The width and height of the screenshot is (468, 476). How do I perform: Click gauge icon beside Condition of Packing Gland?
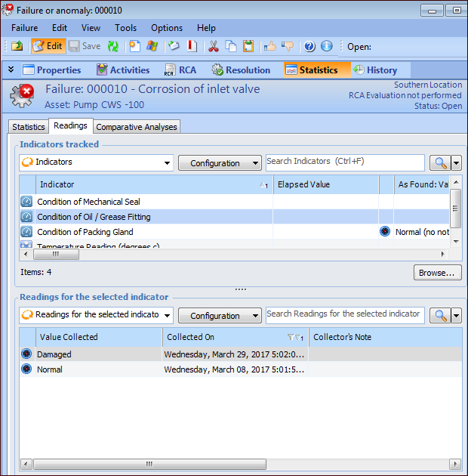click(x=26, y=232)
